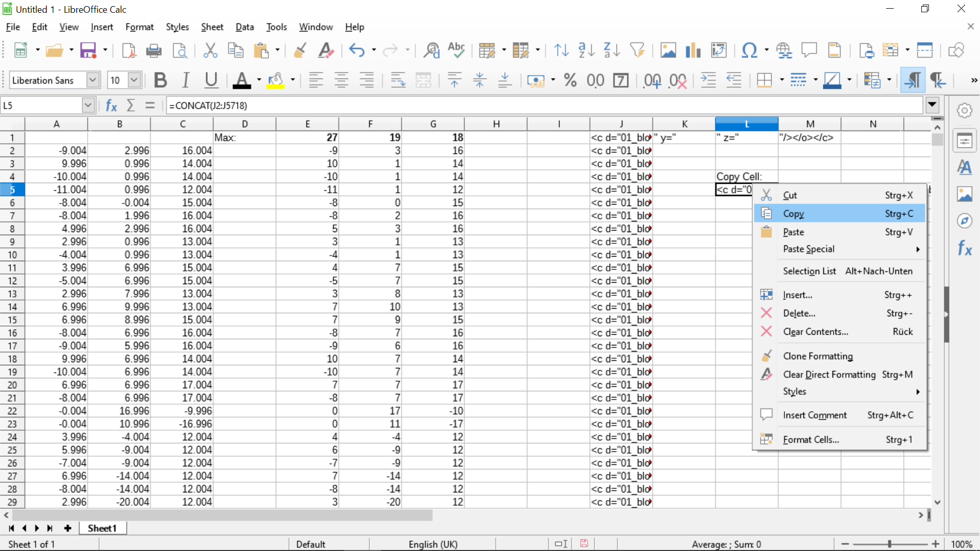Toggle Italic text formatting

pyautogui.click(x=186, y=80)
